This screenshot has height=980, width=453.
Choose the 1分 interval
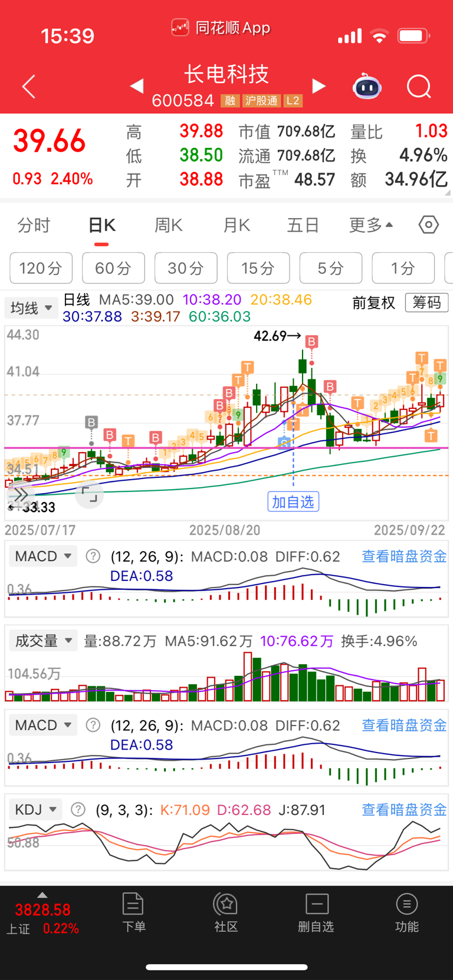coord(403,268)
